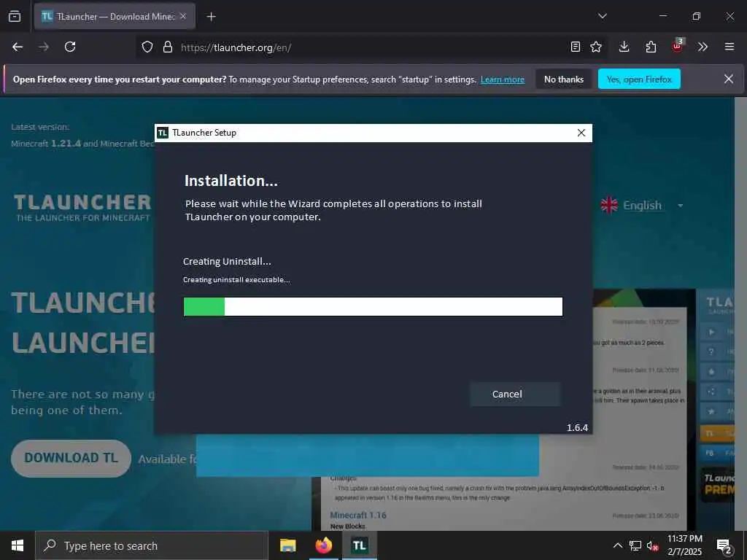Image resolution: width=747 pixels, height=560 pixels.
Task: Select the TLauncher Download Minecraft tab
Action: pos(115,17)
